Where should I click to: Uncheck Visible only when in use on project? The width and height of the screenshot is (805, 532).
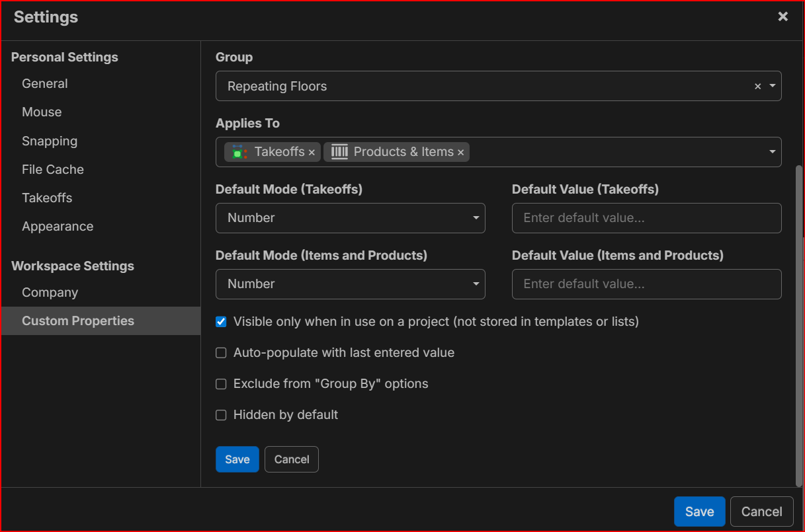pyautogui.click(x=222, y=322)
